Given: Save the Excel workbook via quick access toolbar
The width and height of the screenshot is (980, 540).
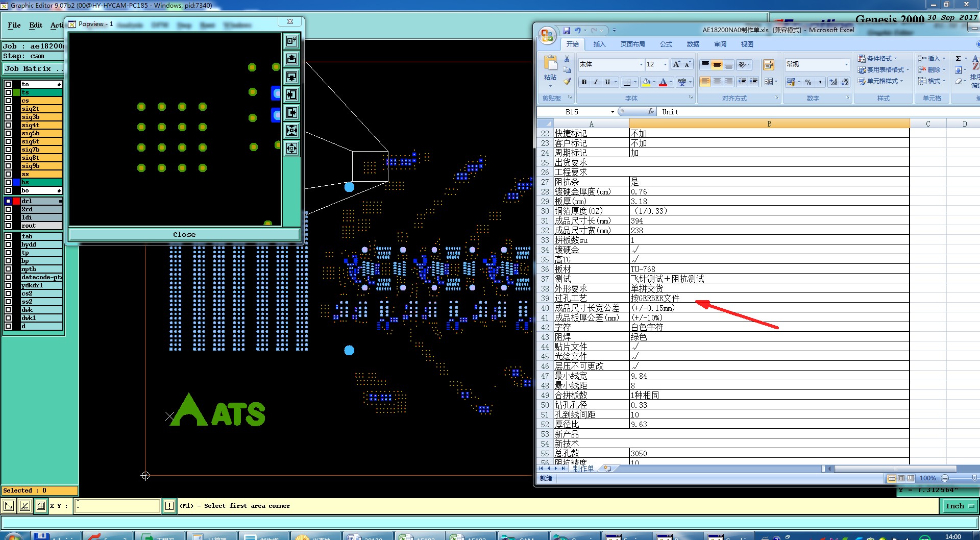Looking at the screenshot, I should (567, 31).
